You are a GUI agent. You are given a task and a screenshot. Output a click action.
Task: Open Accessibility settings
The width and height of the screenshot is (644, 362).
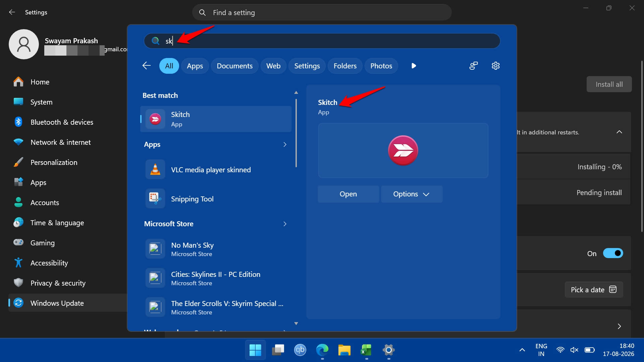coord(68,263)
